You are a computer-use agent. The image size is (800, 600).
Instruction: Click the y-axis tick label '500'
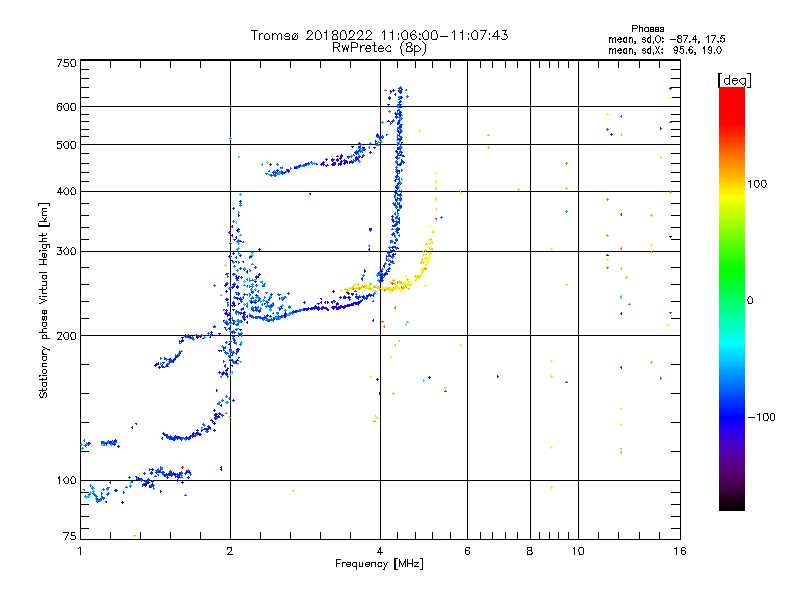coord(66,145)
